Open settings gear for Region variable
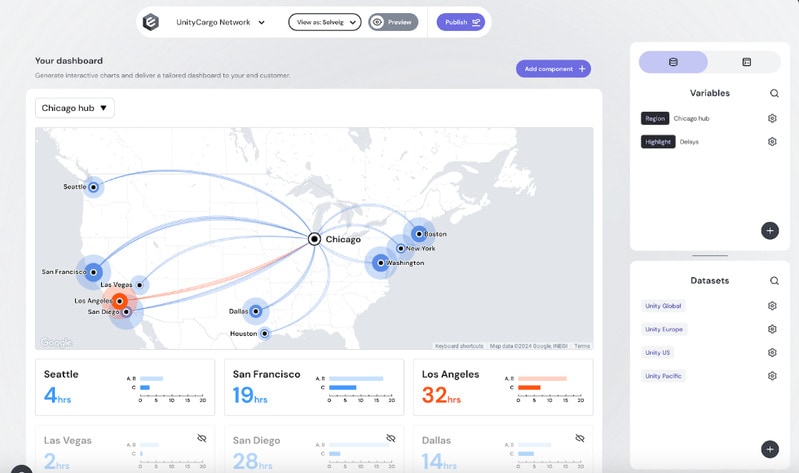Viewport: 799px width, 473px height. [x=772, y=118]
